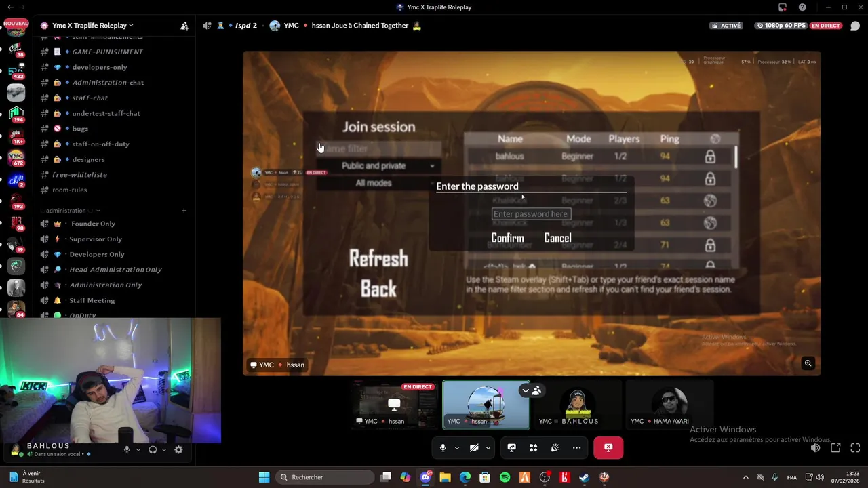The image size is (868, 488).
Task: Open more options three-dot menu
Action: pyautogui.click(x=576, y=447)
